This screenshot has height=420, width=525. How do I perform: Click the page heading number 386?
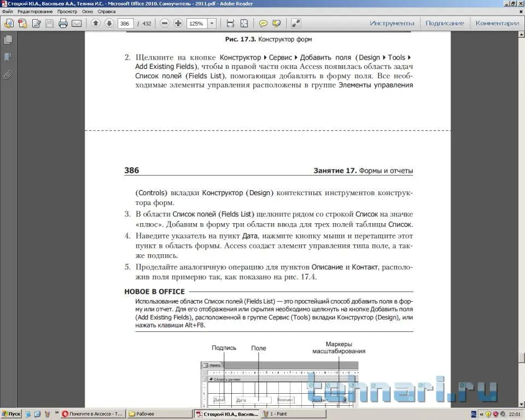tap(132, 170)
